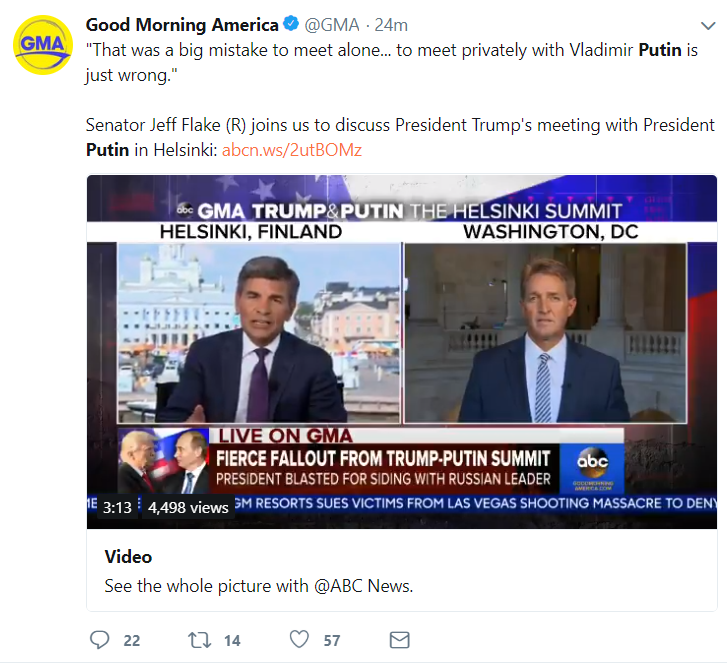
Task: Click the bold Putin hashtag in first line
Action: pyautogui.click(x=661, y=49)
